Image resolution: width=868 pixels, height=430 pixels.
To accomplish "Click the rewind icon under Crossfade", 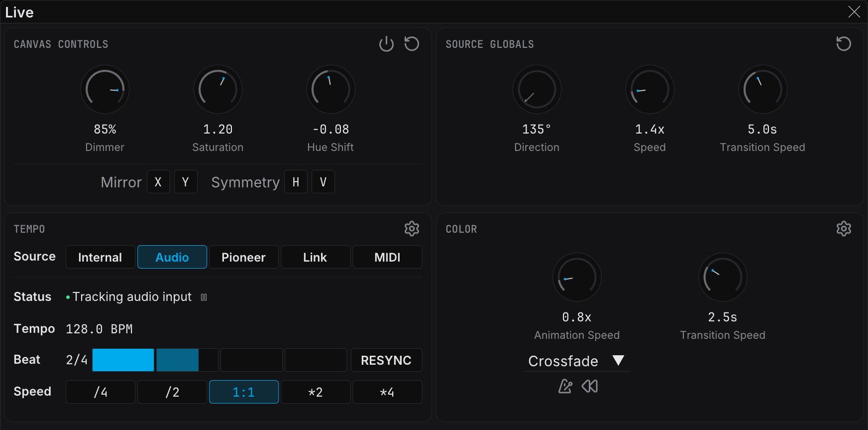I will click(590, 386).
